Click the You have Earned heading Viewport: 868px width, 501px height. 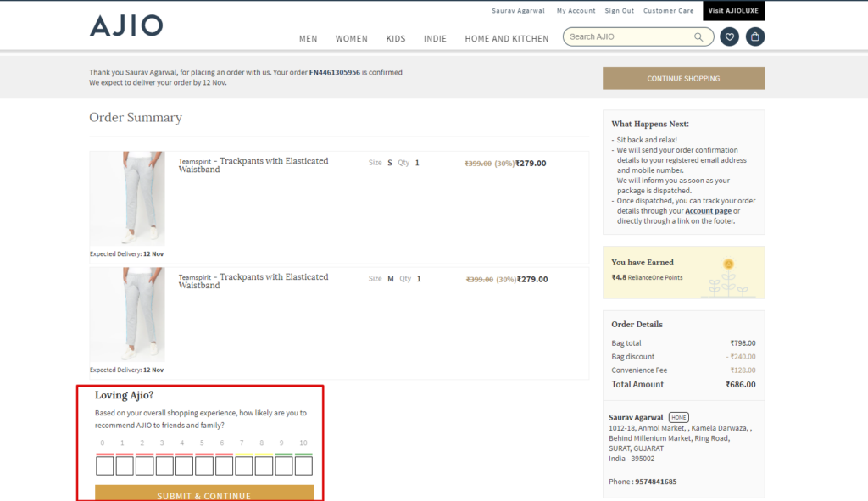[643, 263]
